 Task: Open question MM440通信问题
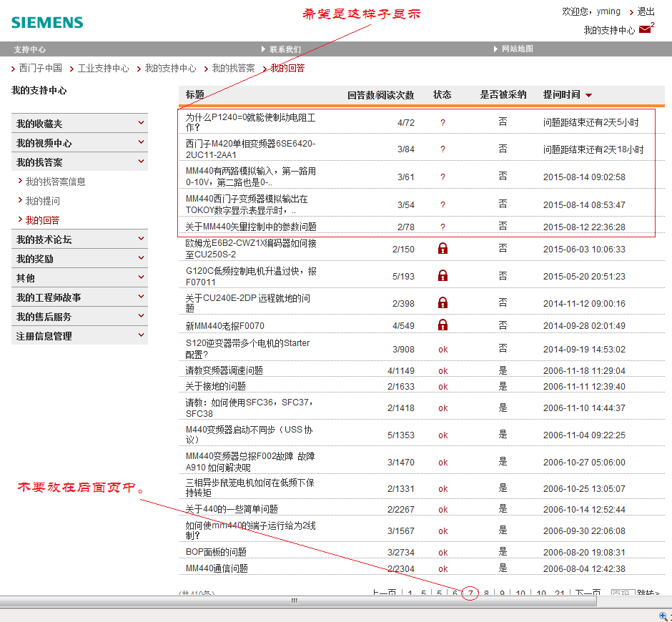[217, 568]
